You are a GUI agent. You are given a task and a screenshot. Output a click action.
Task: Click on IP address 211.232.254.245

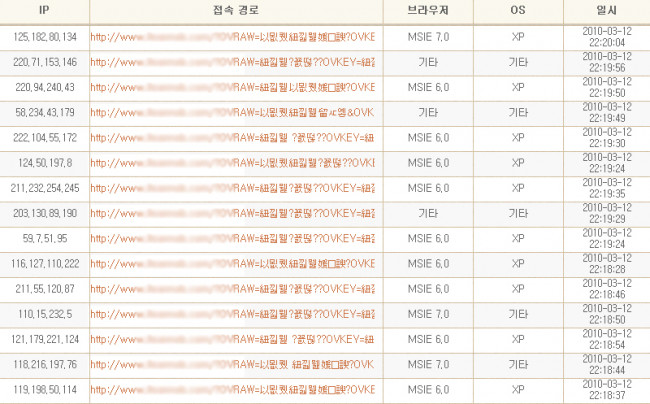45,189
